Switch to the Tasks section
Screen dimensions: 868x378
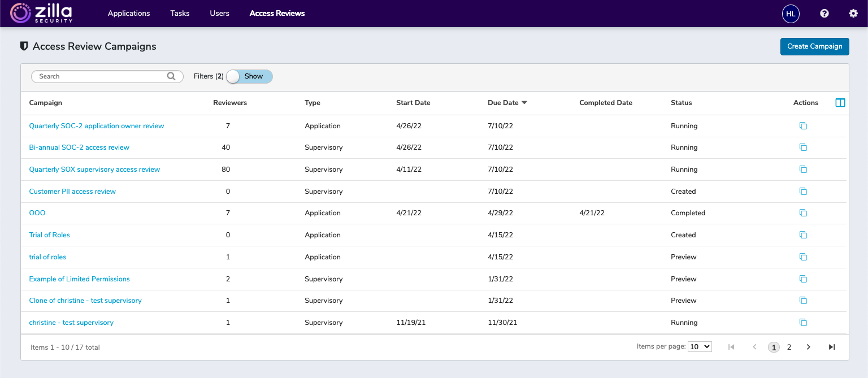coord(180,13)
